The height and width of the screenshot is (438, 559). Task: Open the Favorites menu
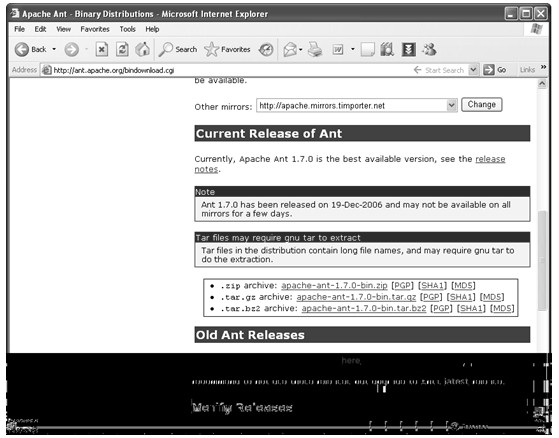(95, 29)
